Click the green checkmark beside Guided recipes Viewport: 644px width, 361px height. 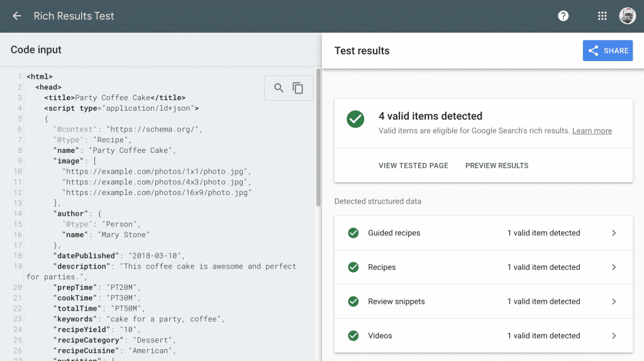coord(353,233)
